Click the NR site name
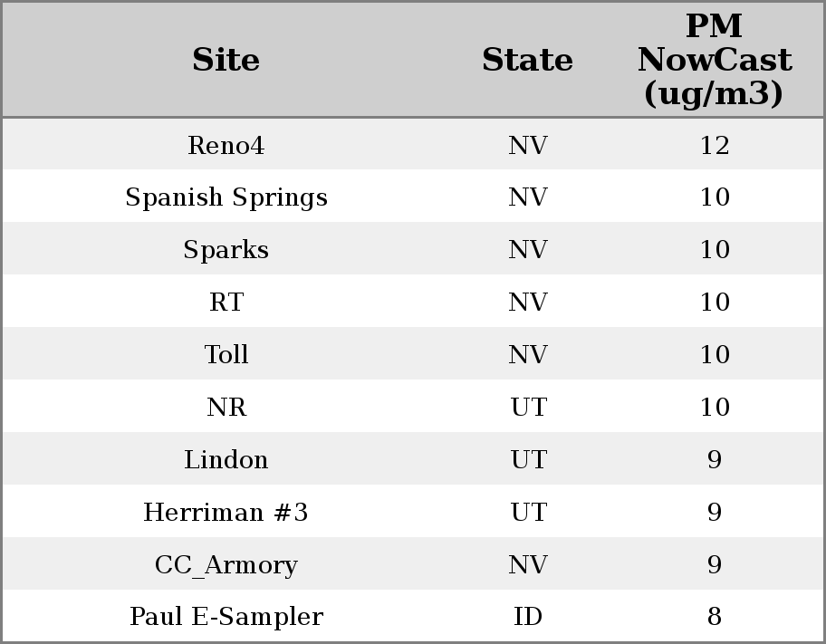 226,408
